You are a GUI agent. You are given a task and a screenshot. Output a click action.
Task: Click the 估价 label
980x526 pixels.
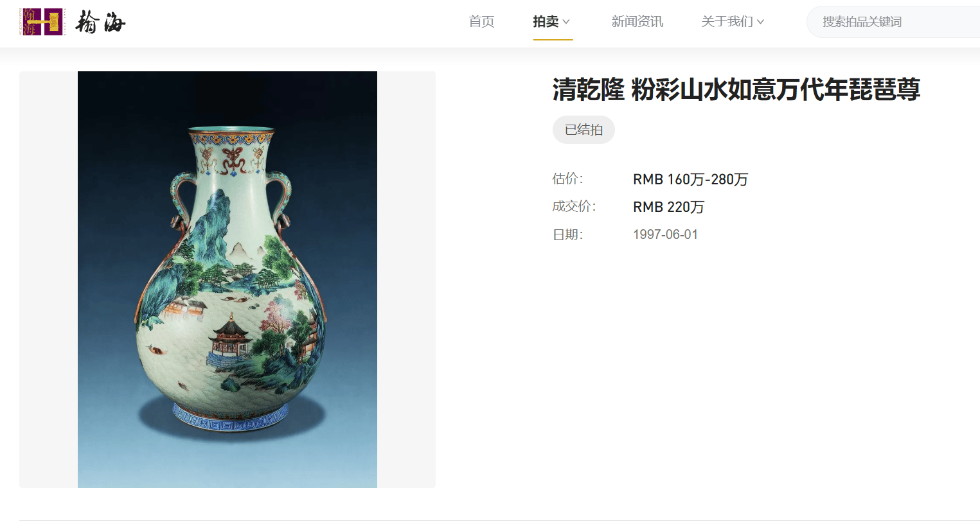(x=567, y=179)
